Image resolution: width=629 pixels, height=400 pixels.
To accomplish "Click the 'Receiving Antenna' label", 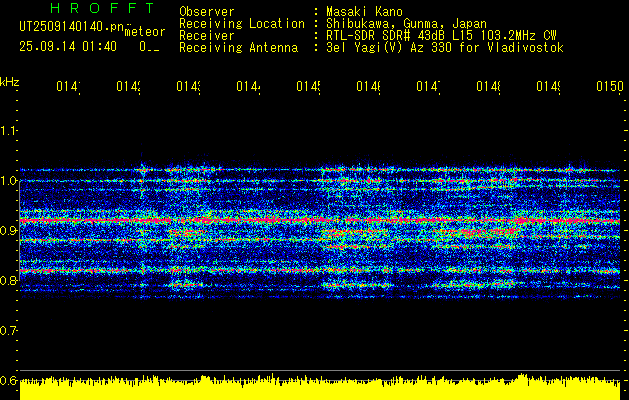I will tap(239, 47).
